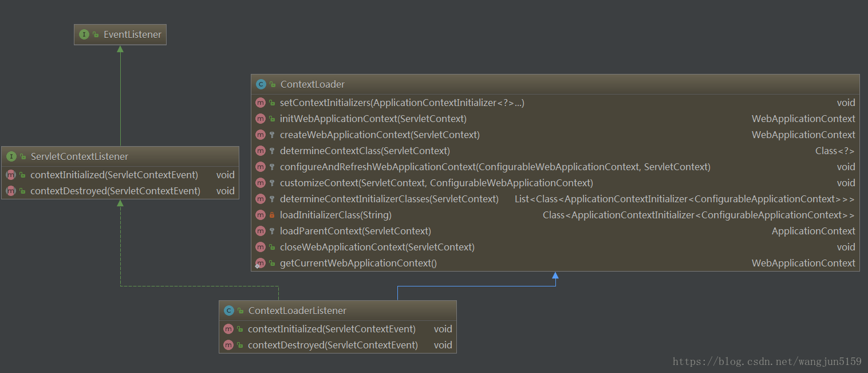Viewport: 868px width, 373px height.
Task: Click the interface icon beside EventListener
Action: pos(84,34)
